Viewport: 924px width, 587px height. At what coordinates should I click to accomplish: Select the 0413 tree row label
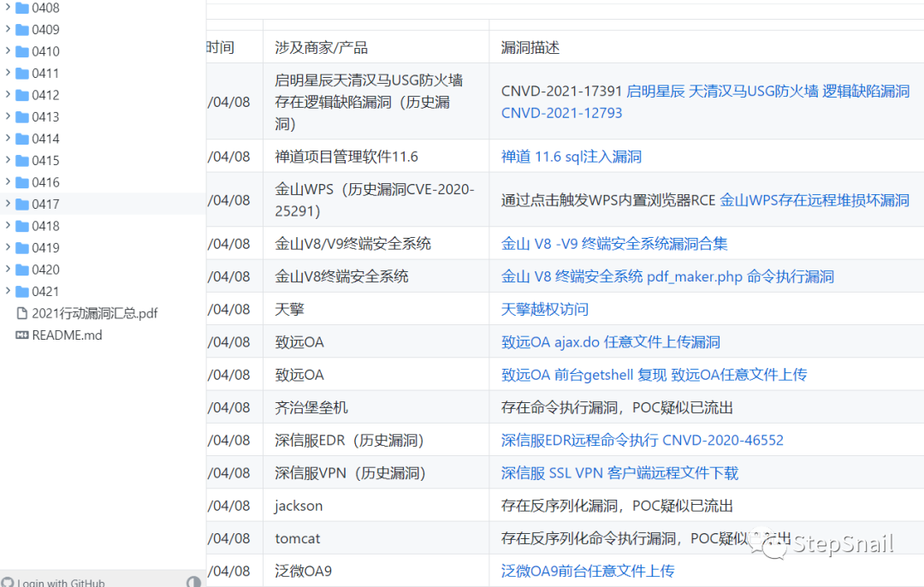coord(45,116)
